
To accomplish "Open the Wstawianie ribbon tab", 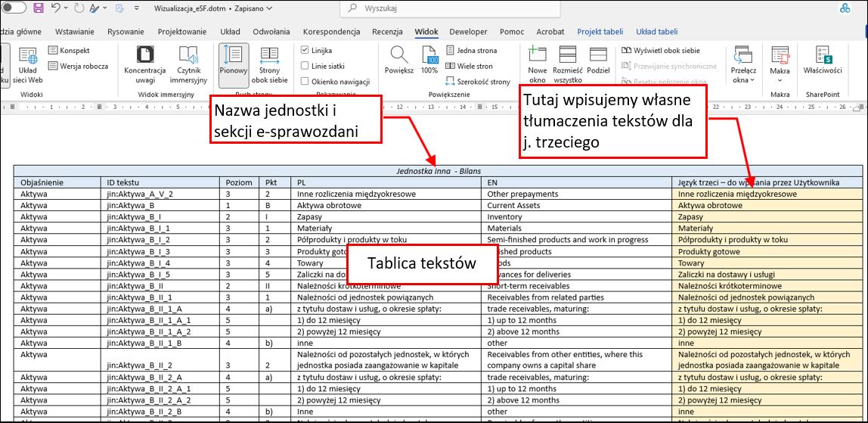I will (75, 32).
